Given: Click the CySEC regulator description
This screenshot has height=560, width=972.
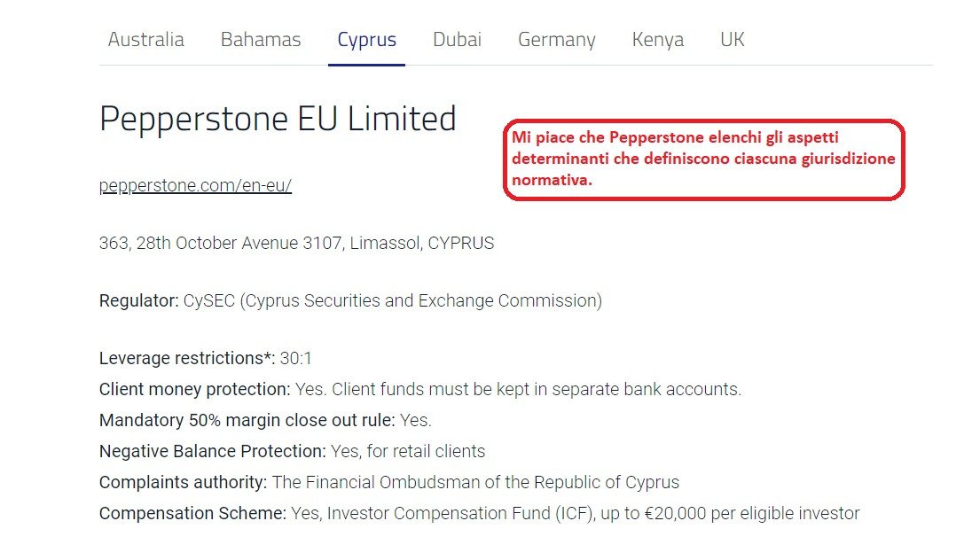Looking at the screenshot, I should (x=349, y=300).
